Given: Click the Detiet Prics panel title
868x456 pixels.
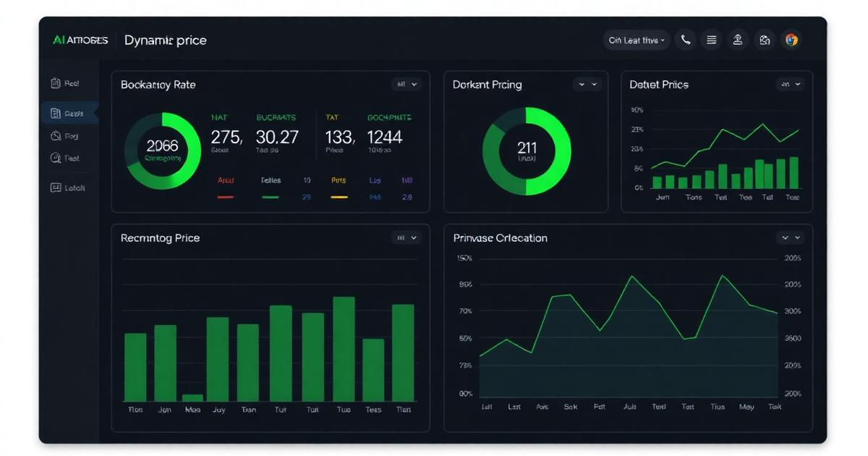Looking at the screenshot, I should (x=659, y=85).
